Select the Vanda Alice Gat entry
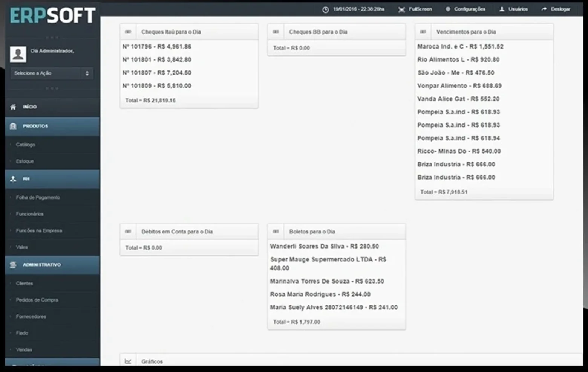Screen dimensions: 588x372 pos(458,99)
